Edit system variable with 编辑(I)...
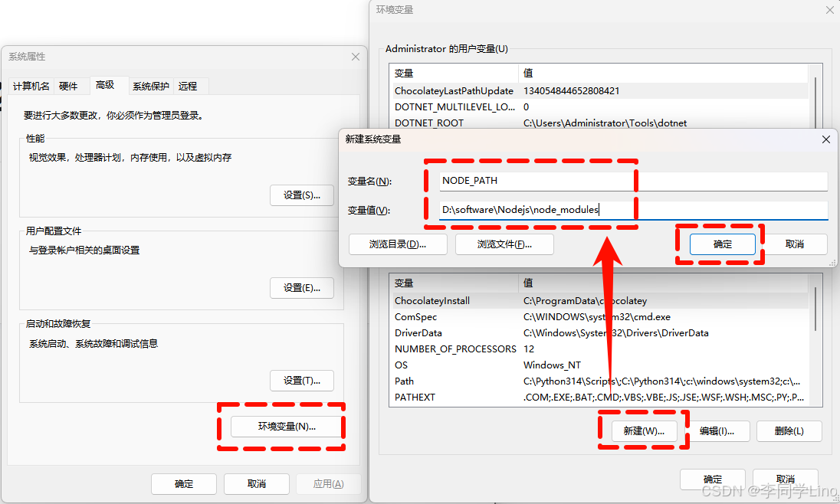 (x=717, y=431)
